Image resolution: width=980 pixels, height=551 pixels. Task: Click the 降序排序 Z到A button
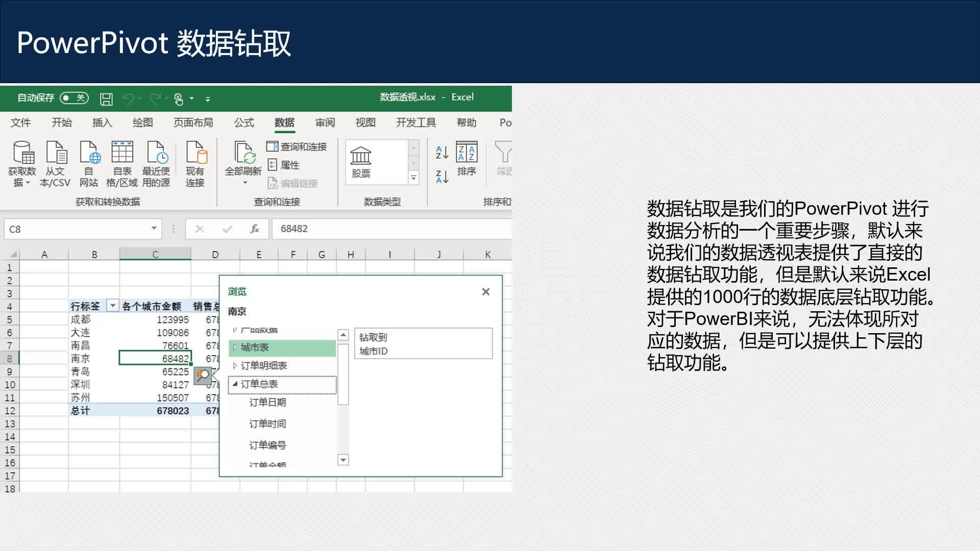440,176
